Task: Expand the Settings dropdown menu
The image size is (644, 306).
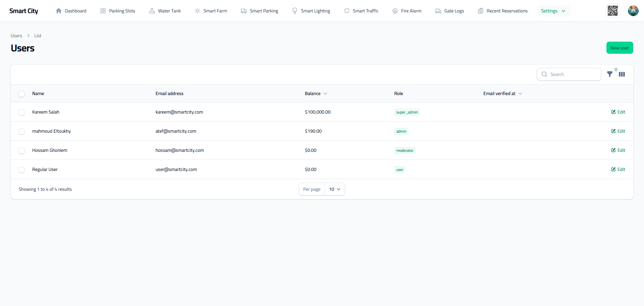Action: coord(553,11)
